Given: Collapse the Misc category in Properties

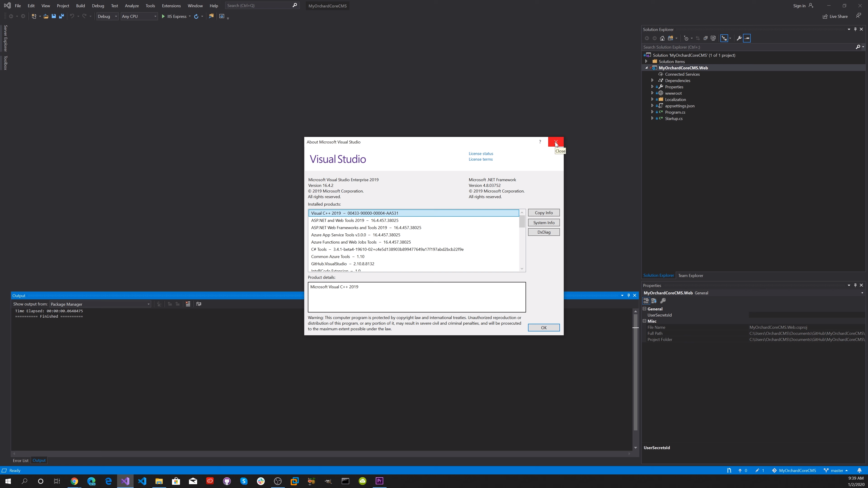Looking at the screenshot, I should (645, 321).
